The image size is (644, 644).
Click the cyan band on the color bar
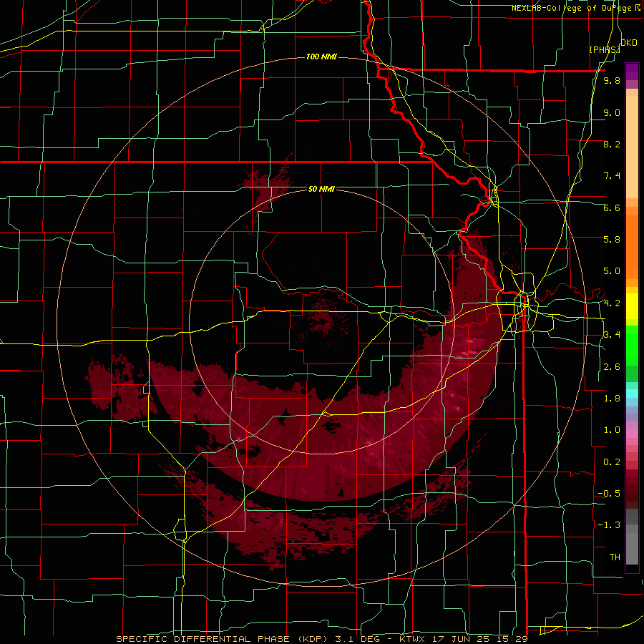[x=632, y=393]
